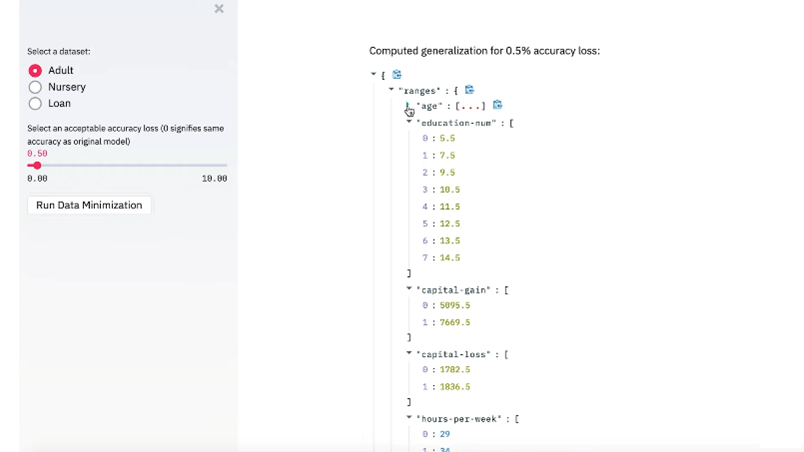The height and width of the screenshot is (452, 804).
Task: Pick the Loan dataset radio button
Action: [x=35, y=103]
